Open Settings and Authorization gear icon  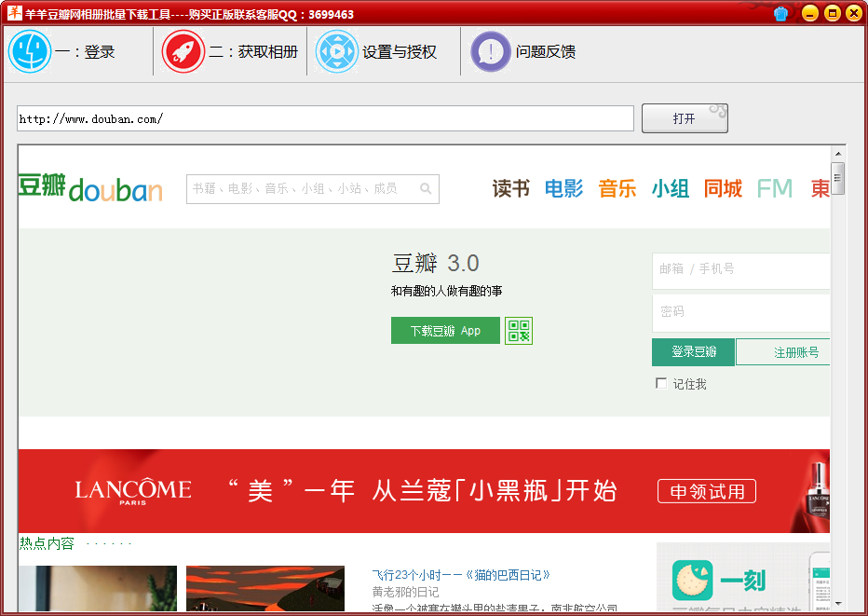337,52
